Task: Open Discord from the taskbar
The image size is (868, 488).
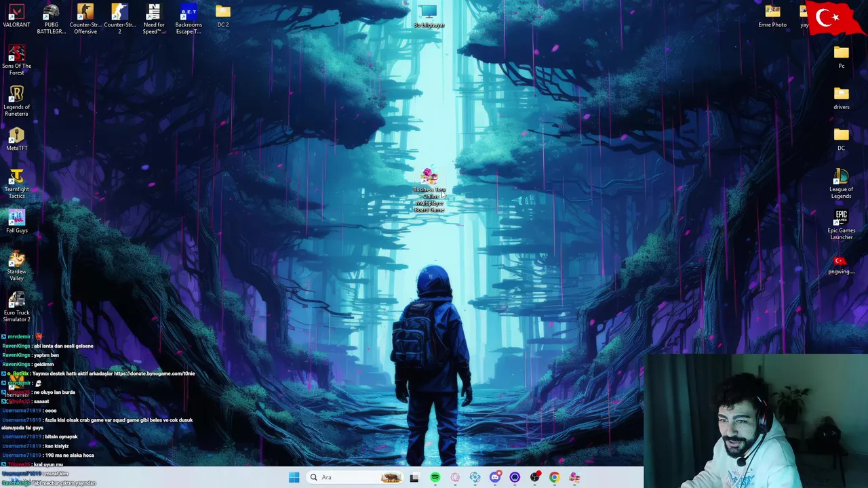Action: pyautogui.click(x=495, y=477)
